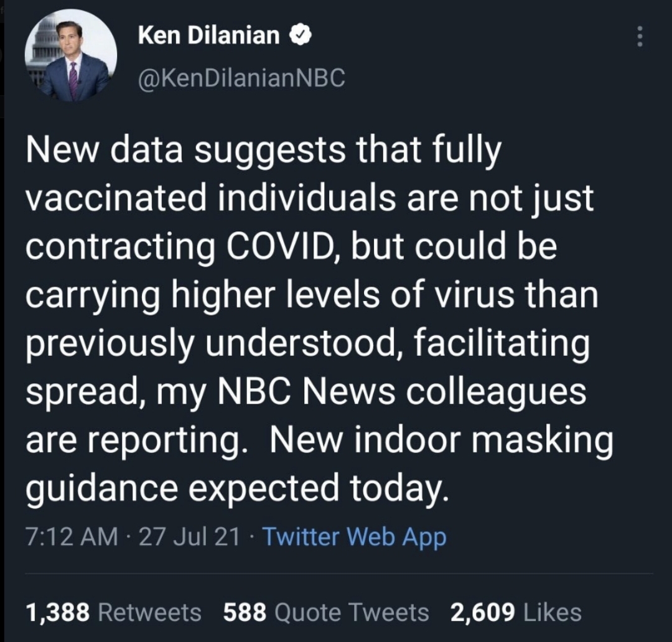Image resolution: width=672 pixels, height=642 pixels.
Task: Click the 7:12 AM timestamp
Action: click(x=71, y=536)
